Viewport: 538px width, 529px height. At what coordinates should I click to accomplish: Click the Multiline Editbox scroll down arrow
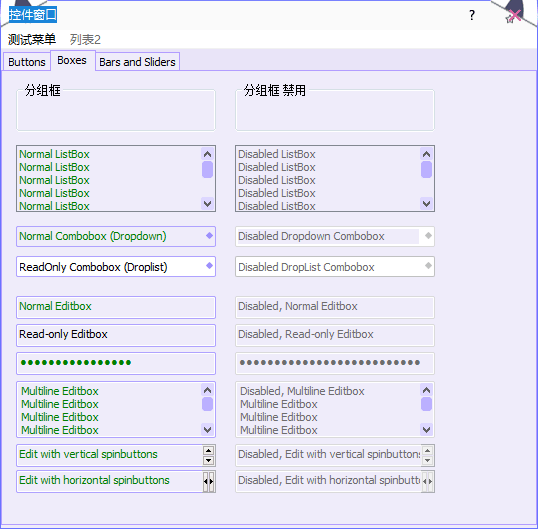point(207,430)
